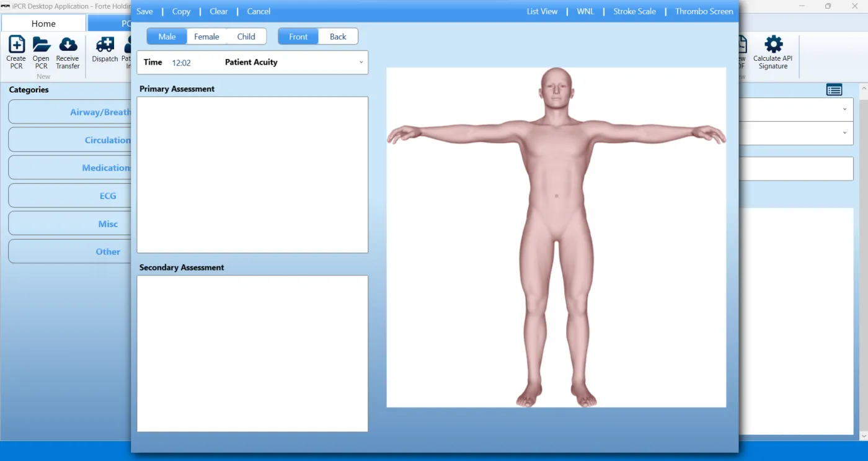Viewport: 868px width, 461px height.
Task: Select WNL in the assessment header
Action: coord(585,11)
